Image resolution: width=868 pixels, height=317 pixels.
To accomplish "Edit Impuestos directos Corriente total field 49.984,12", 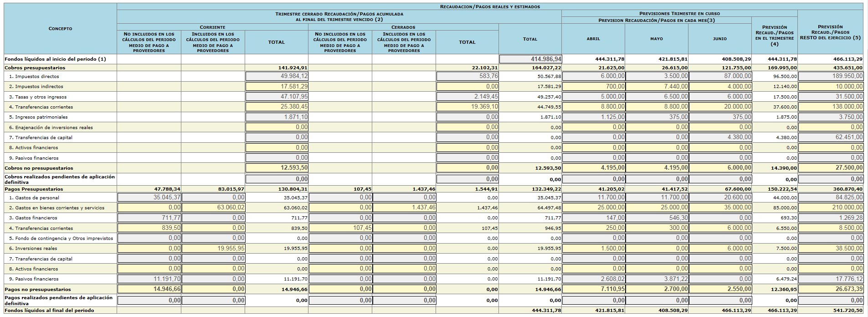I will click(x=277, y=76).
